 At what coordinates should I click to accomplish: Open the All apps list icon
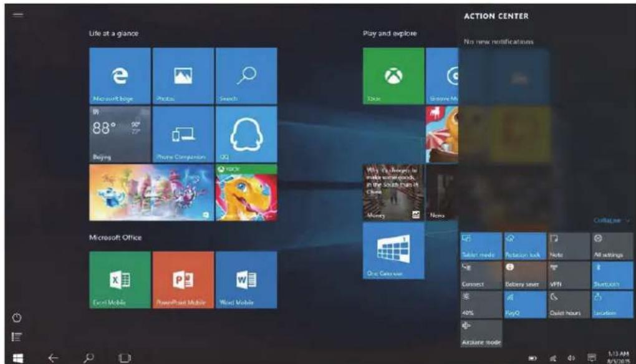(17, 337)
